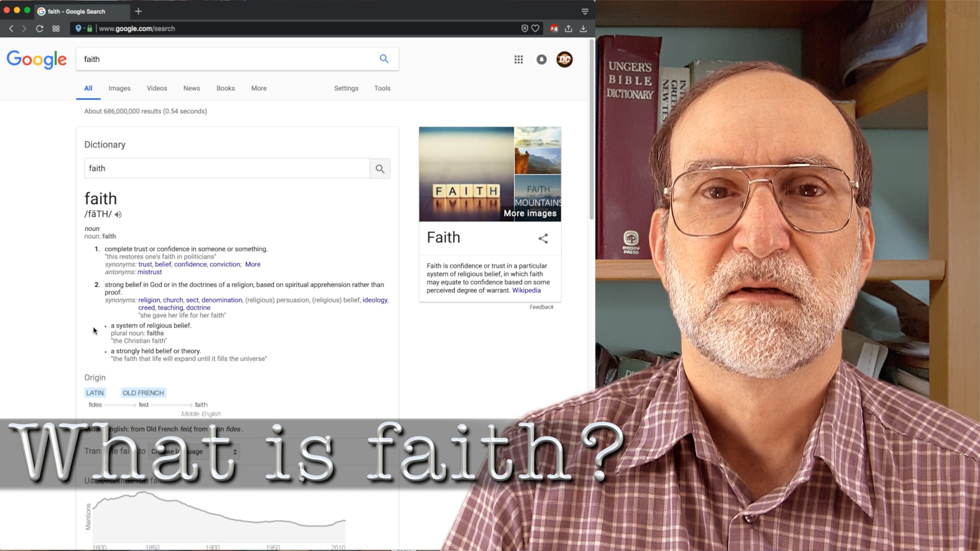Click the Google search magnifier icon

(384, 59)
